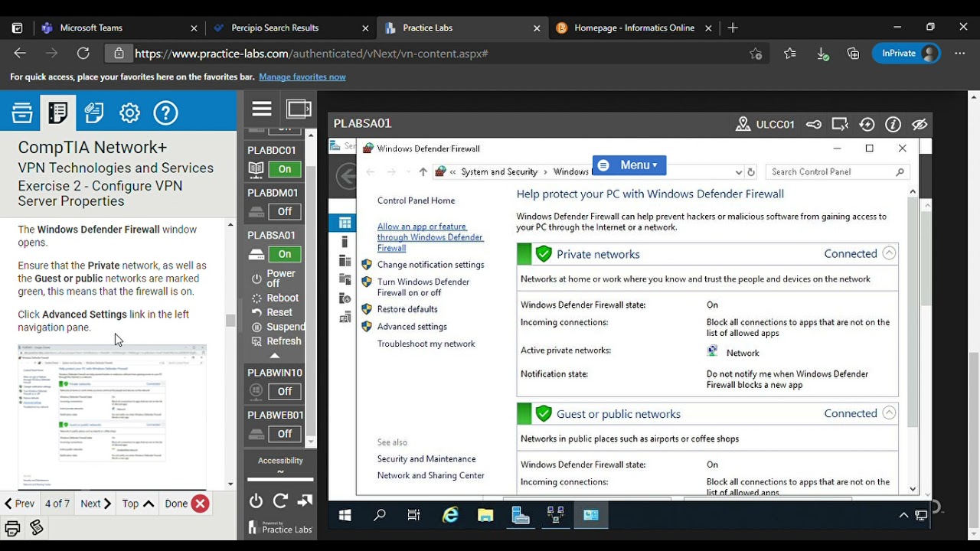
Task: Open Allow an app or feature link
Action: coord(430,237)
